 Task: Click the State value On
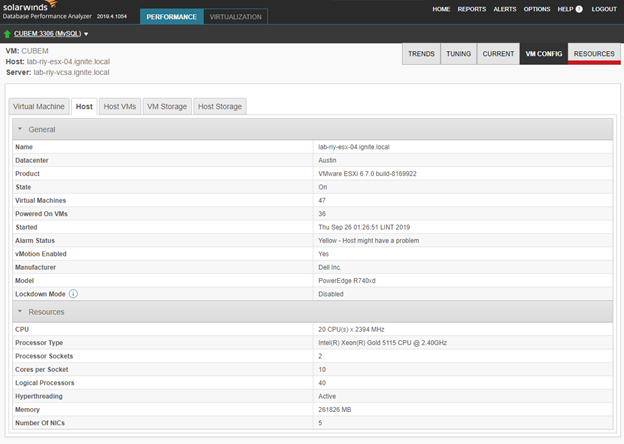point(322,187)
